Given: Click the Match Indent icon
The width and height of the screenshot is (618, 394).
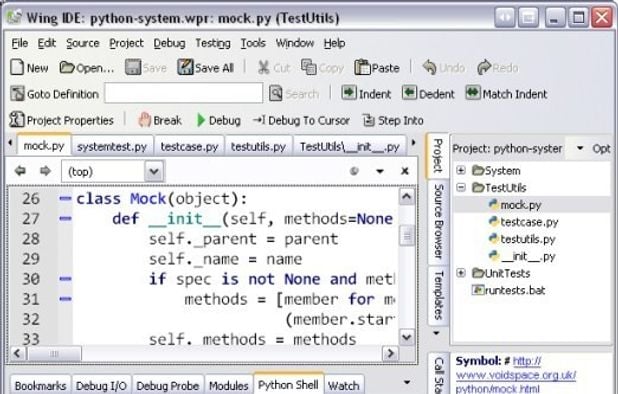Looking at the screenshot, I should click(x=473, y=93).
